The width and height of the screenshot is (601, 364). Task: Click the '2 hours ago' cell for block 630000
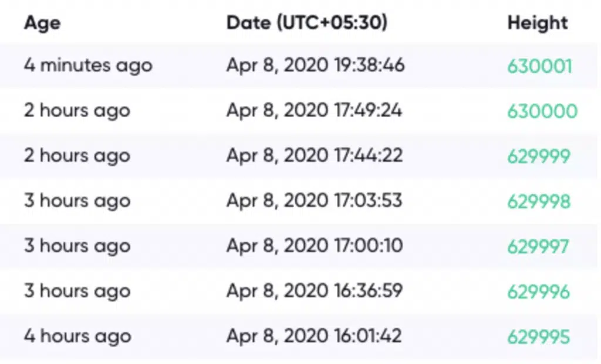pos(77,111)
